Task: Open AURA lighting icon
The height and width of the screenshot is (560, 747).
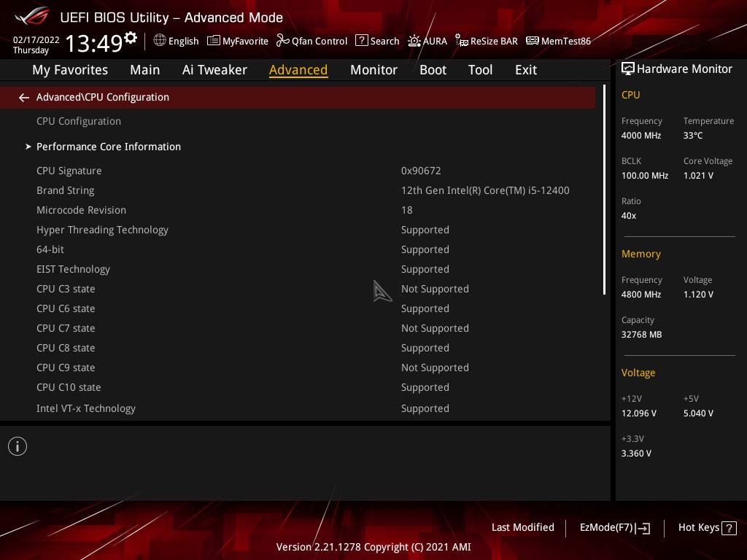Action: click(x=414, y=41)
